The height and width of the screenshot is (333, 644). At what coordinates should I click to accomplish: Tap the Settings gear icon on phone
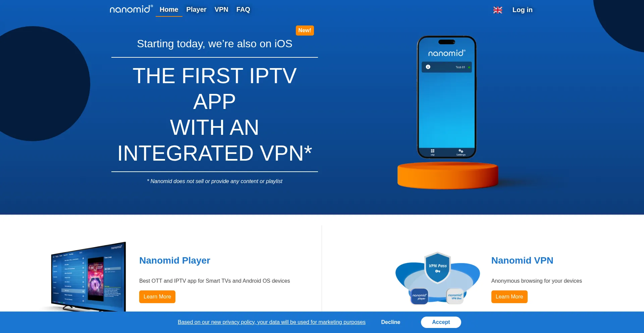(461, 152)
